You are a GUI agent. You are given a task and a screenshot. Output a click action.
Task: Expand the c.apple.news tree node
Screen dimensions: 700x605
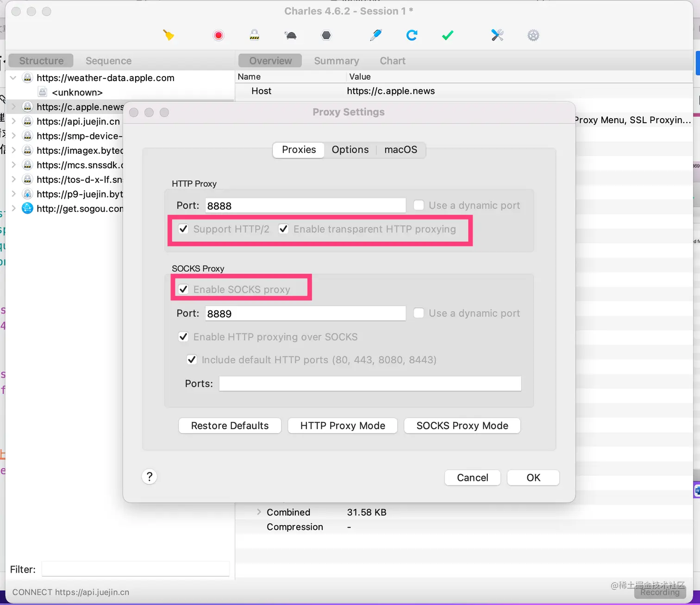click(13, 107)
